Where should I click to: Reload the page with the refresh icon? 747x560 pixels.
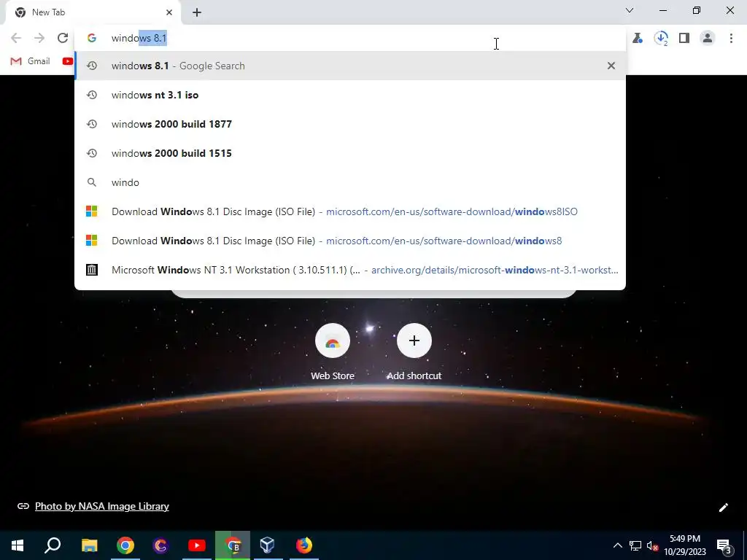[x=63, y=38]
